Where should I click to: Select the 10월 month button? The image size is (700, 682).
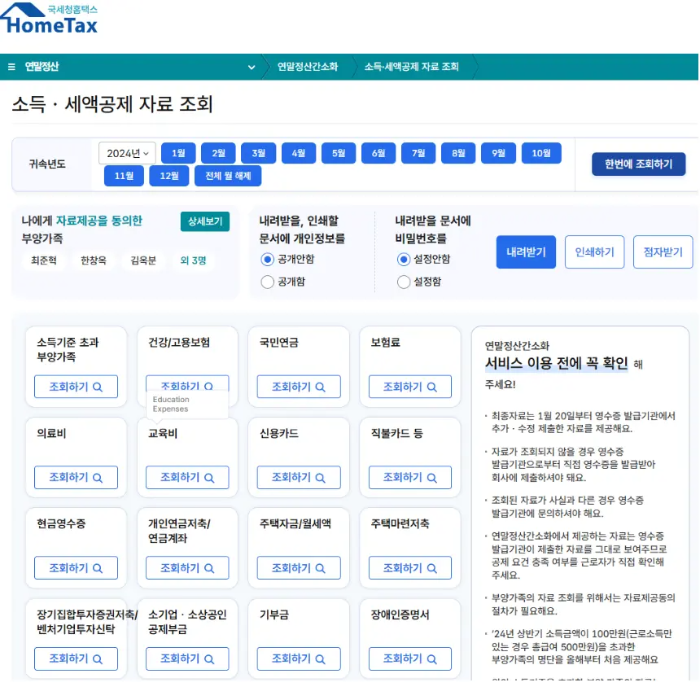coord(541,154)
